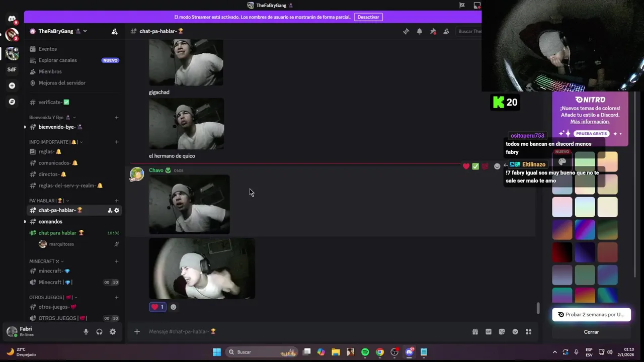This screenshot has width=644, height=362.
Task: Open Discord direct messages home icon
Action: click(12, 19)
